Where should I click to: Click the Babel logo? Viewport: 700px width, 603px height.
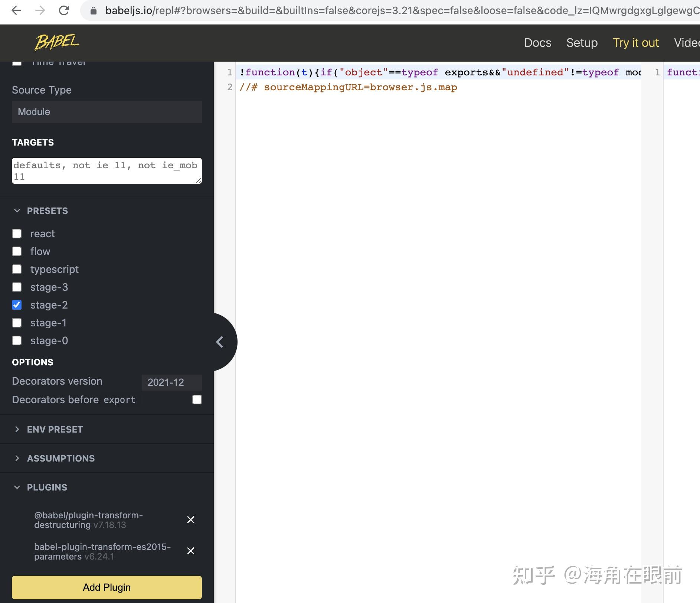click(x=56, y=42)
